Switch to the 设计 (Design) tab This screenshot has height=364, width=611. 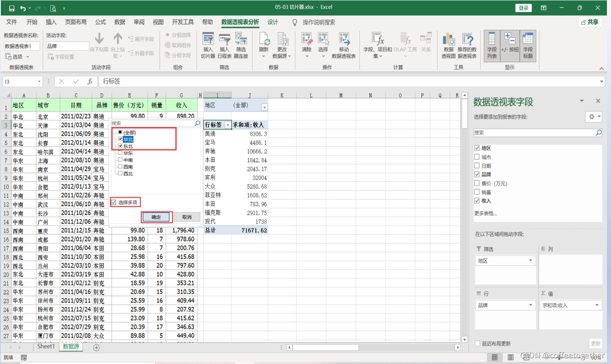pyautogui.click(x=272, y=22)
